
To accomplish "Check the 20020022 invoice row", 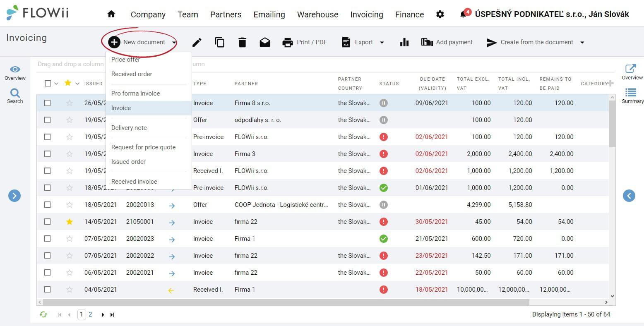I will click(48, 256).
